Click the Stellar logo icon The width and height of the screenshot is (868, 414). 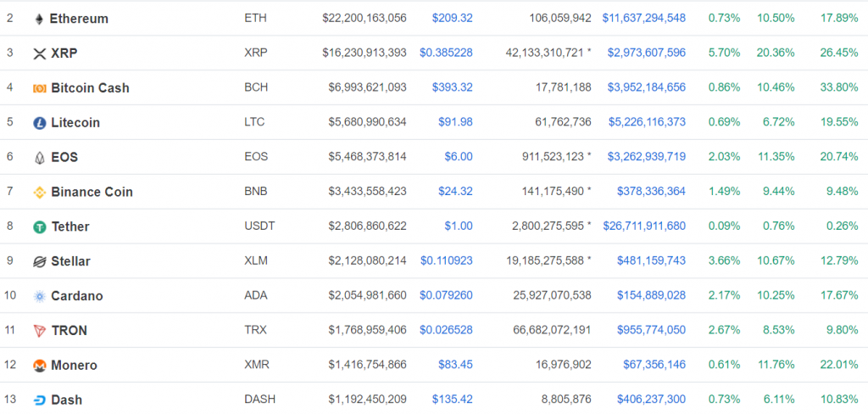click(x=39, y=262)
